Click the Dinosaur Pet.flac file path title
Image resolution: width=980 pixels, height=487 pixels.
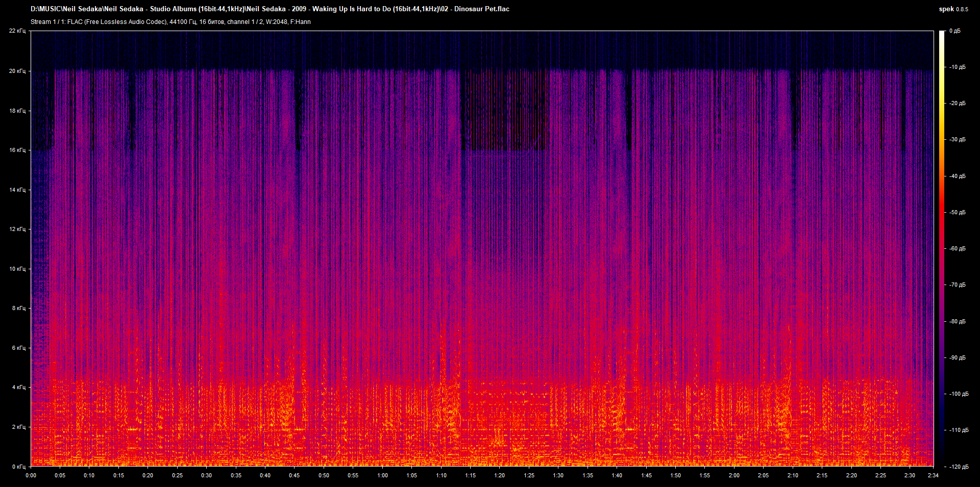270,9
